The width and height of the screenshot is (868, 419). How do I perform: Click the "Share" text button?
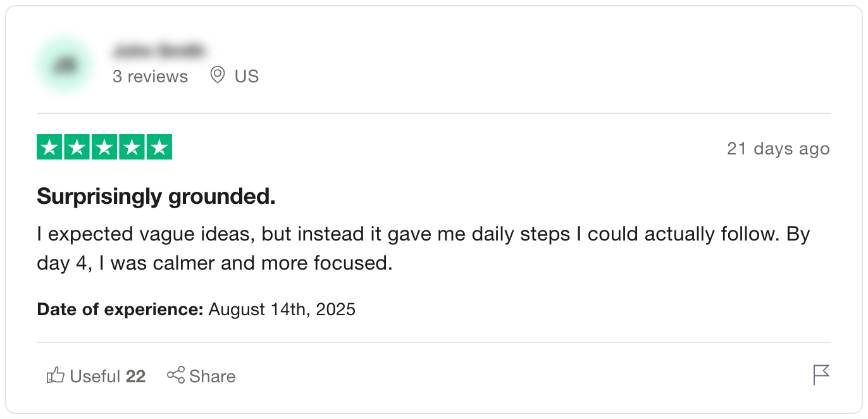point(212,377)
